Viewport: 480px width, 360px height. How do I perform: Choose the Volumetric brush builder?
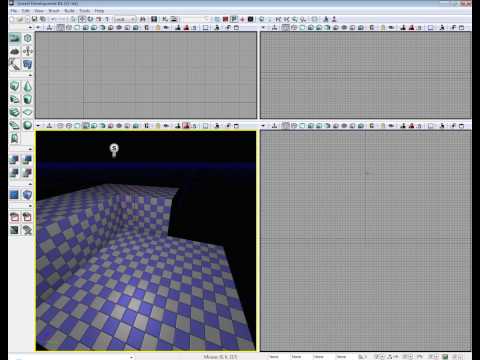(15, 138)
